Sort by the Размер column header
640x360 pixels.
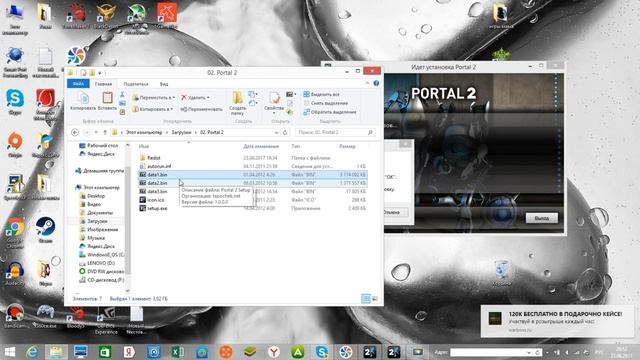tap(347, 146)
